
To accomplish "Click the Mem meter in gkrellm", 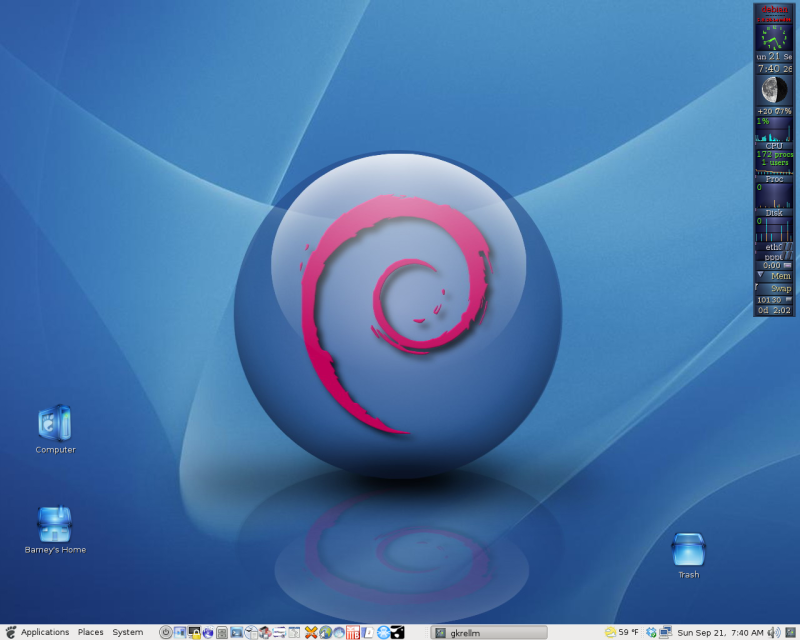I will pyautogui.click(x=774, y=276).
